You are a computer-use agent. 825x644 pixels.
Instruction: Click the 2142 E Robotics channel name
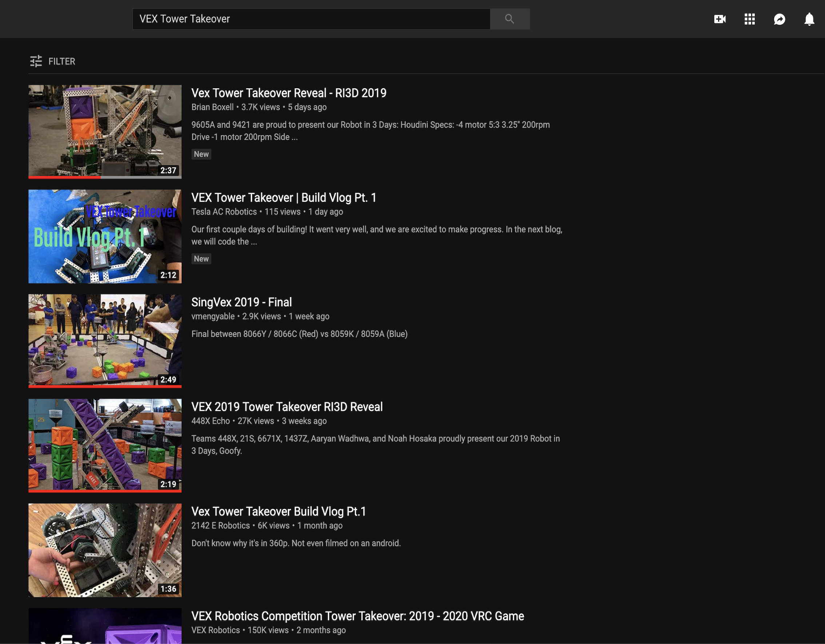(220, 526)
